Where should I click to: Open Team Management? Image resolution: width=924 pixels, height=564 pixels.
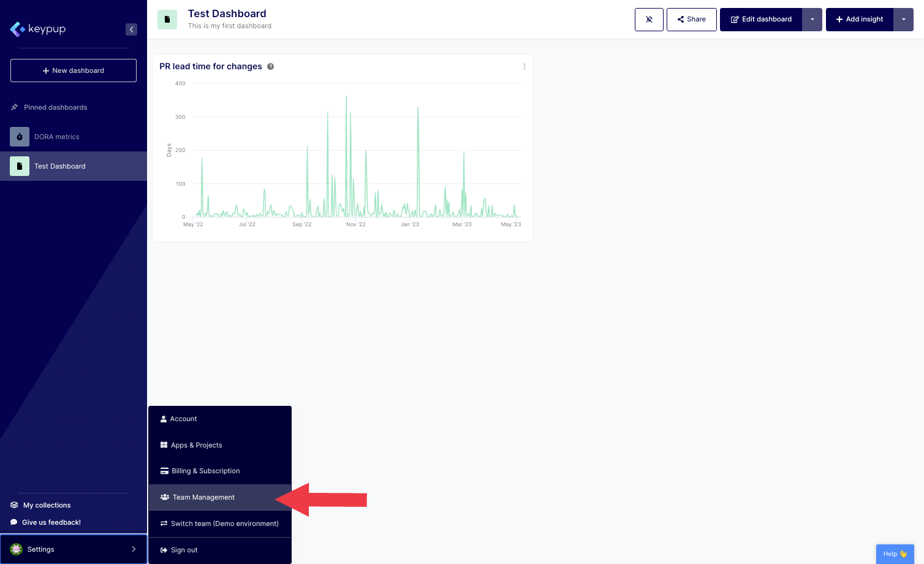pyautogui.click(x=203, y=497)
